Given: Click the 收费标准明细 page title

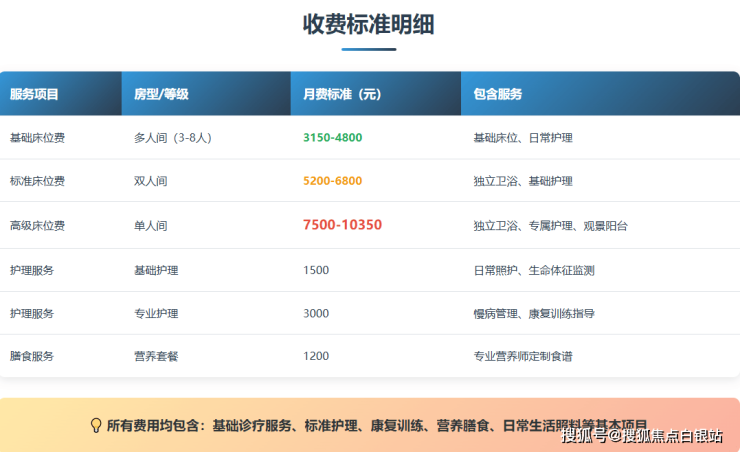Looking at the screenshot, I should point(369,24).
